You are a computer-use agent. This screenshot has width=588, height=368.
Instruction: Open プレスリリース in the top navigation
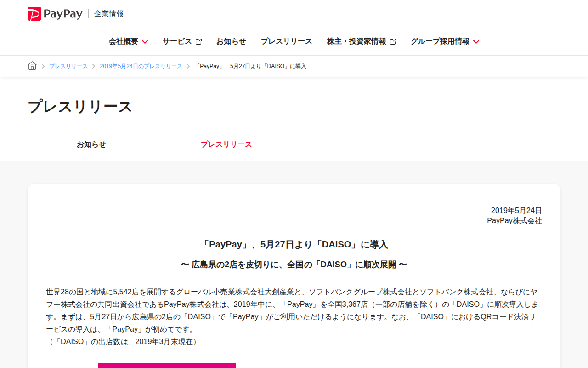(x=287, y=41)
